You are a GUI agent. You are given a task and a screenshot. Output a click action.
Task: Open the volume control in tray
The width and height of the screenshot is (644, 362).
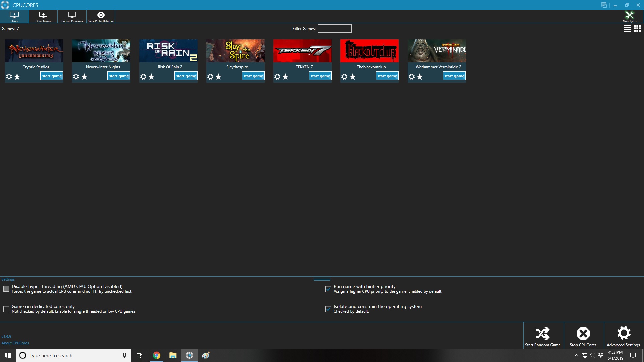pos(592,355)
